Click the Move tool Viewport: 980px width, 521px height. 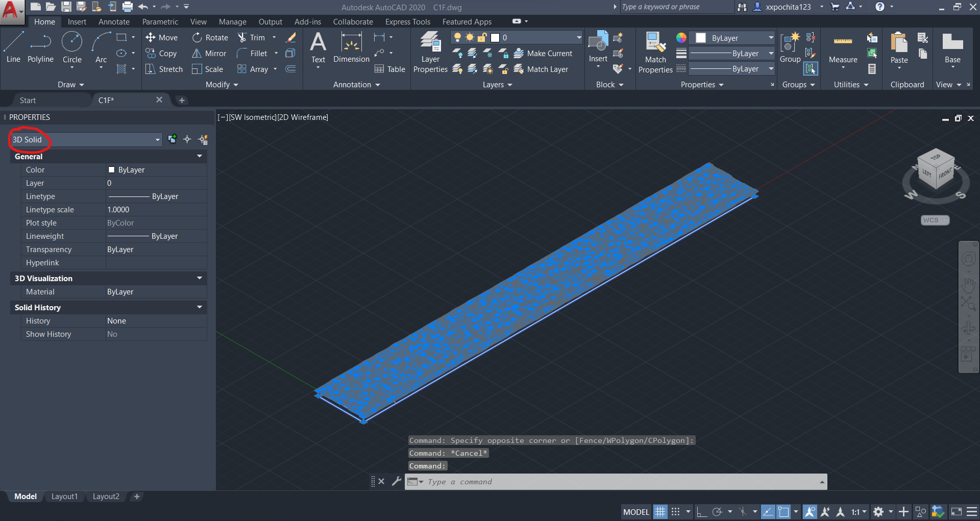click(x=162, y=37)
